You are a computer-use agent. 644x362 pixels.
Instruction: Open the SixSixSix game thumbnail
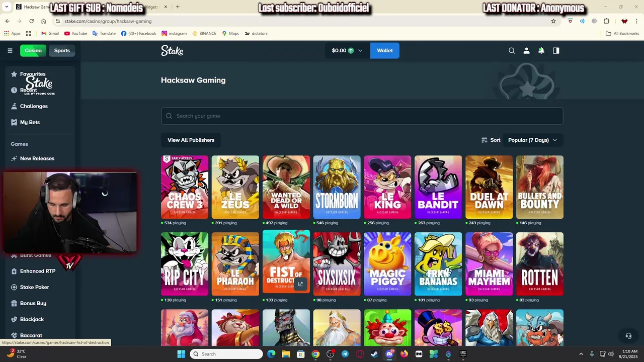tap(337, 264)
